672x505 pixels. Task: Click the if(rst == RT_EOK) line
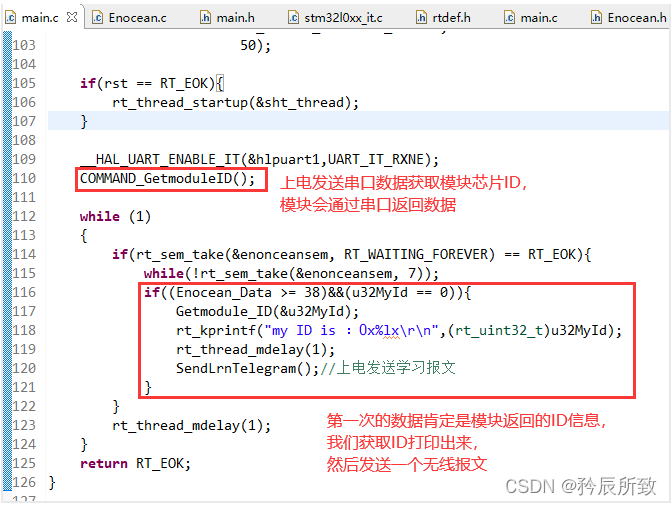(x=152, y=83)
